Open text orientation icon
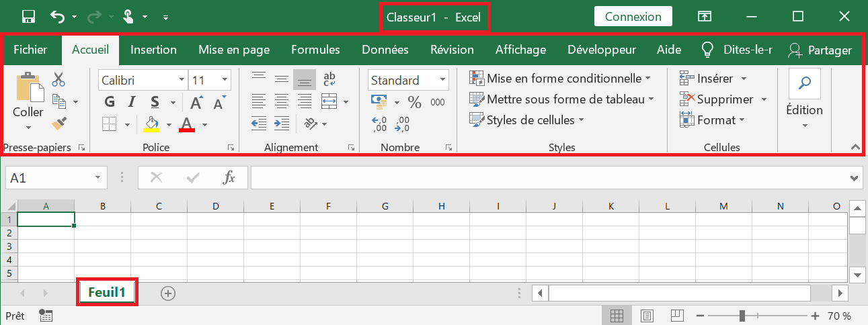 tap(310, 124)
